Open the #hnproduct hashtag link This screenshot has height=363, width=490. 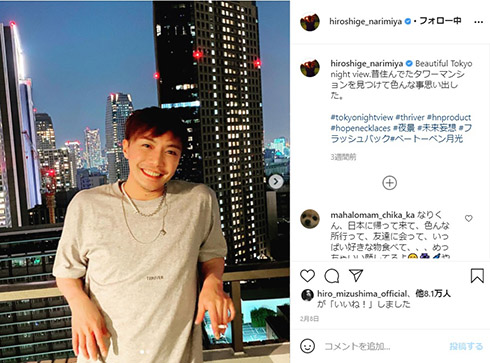coord(449,117)
